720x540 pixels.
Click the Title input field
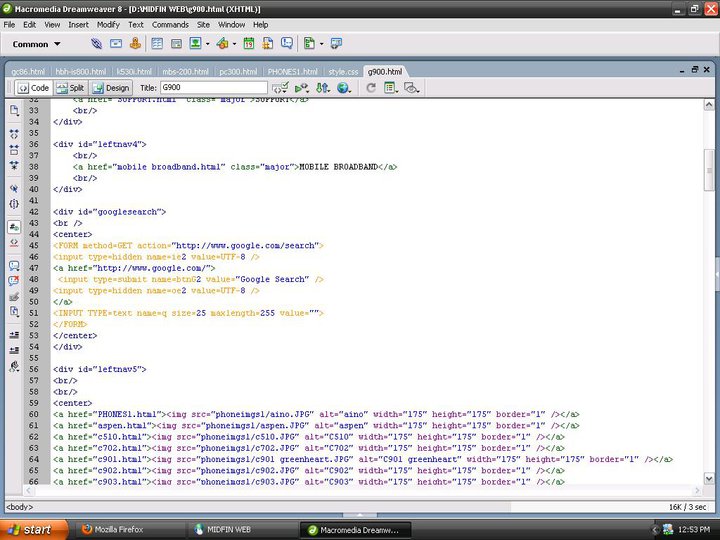click(x=214, y=87)
